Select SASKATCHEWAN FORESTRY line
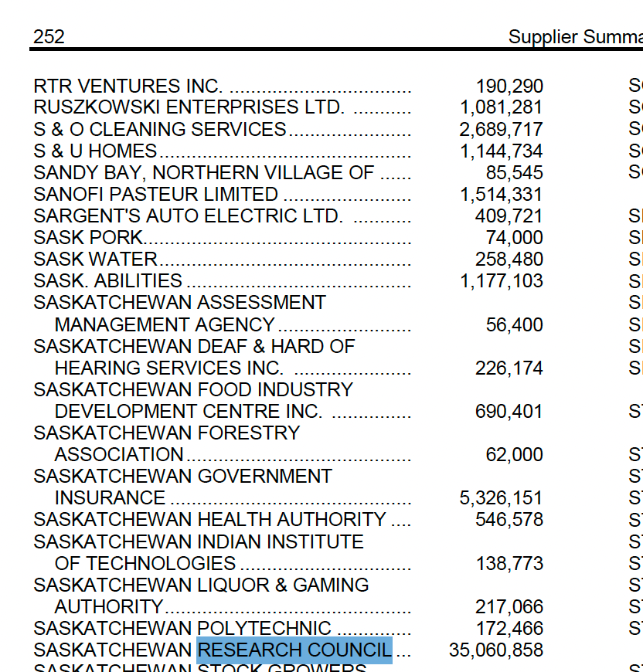The width and height of the screenshot is (643, 672). click(x=167, y=433)
